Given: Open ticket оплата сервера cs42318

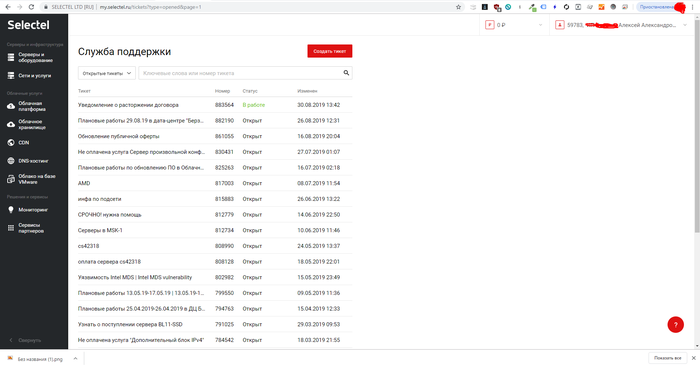Looking at the screenshot, I should point(109,262).
